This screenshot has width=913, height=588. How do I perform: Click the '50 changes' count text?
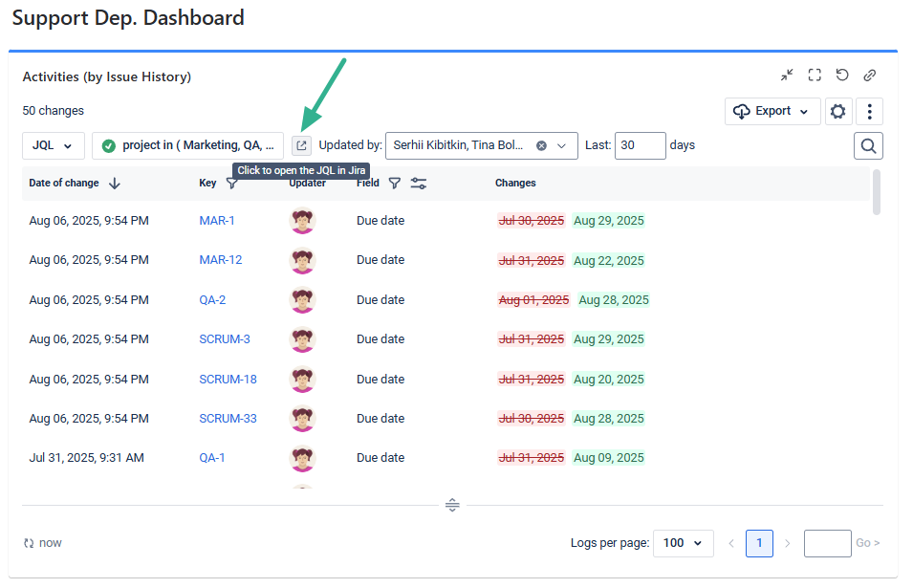(x=53, y=111)
